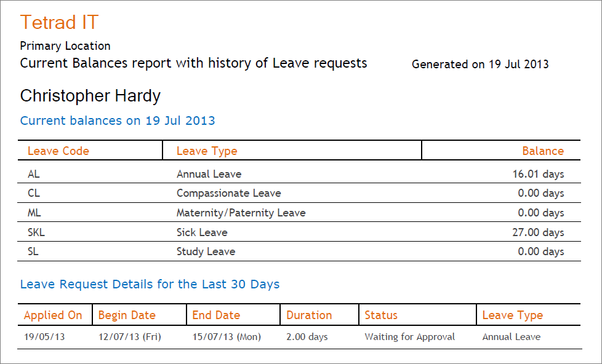Click the Tetrad IT company title

tap(60, 22)
